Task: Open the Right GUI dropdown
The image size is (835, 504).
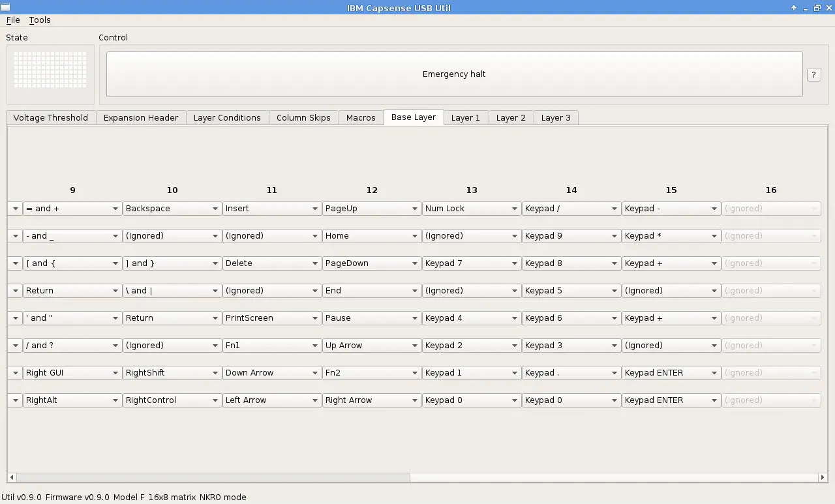Action: (72, 373)
